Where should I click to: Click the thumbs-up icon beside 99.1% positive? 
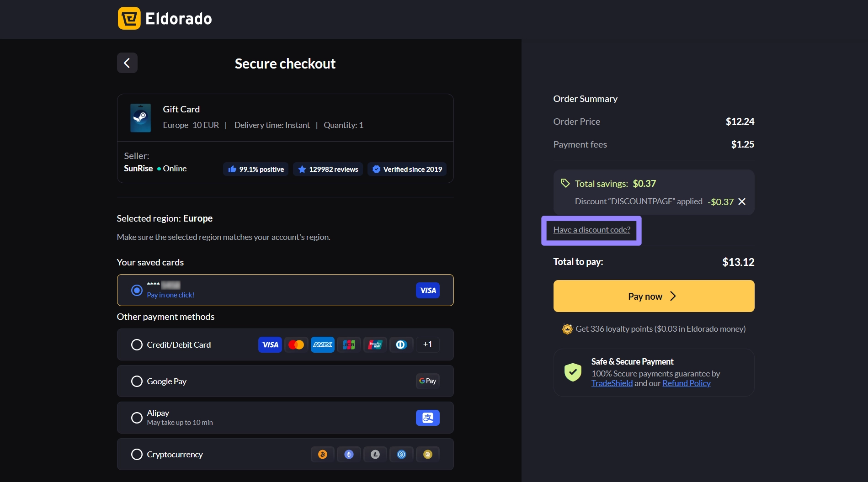[232, 169]
